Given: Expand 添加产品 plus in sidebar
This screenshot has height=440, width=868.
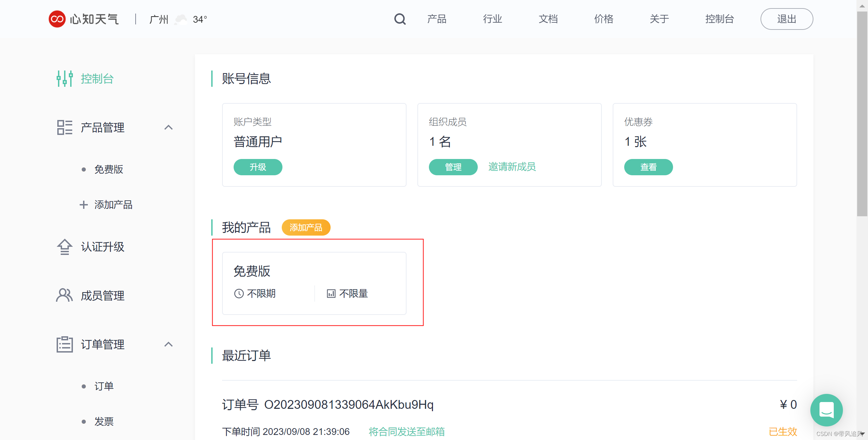Looking at the screenshot, I should click(83, 205).
